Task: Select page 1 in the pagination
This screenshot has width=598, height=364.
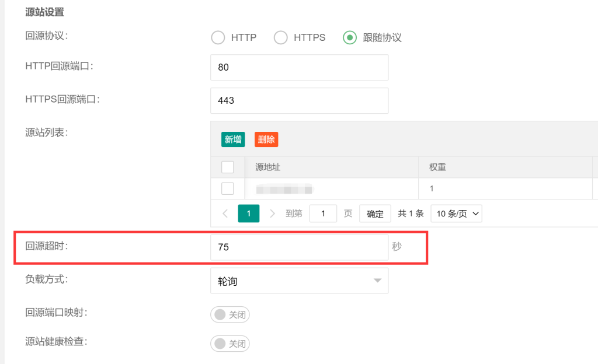Action: pyautogui.click(x=248, y=213)
